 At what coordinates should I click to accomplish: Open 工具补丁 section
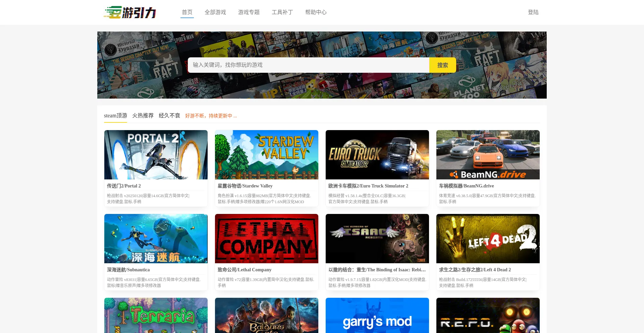[282, 12]
